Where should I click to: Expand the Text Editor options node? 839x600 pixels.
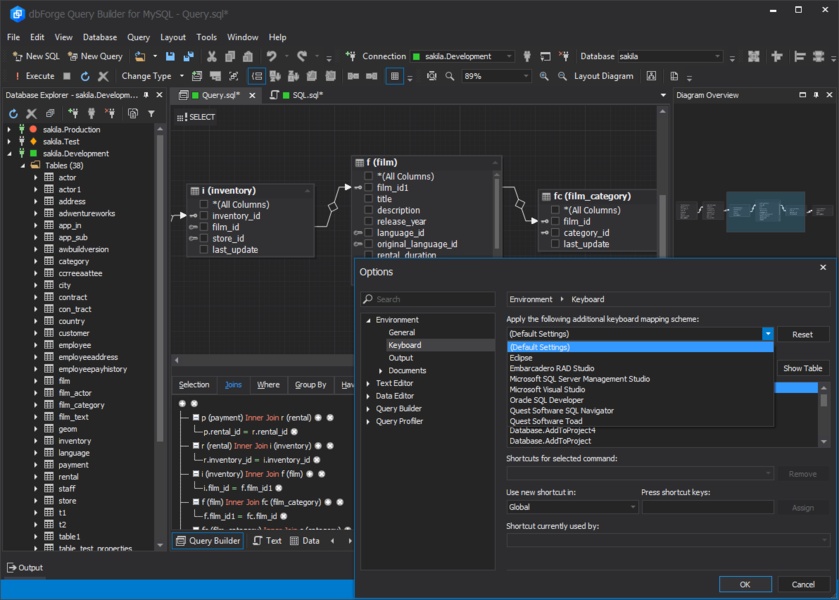tap(368, 383)
